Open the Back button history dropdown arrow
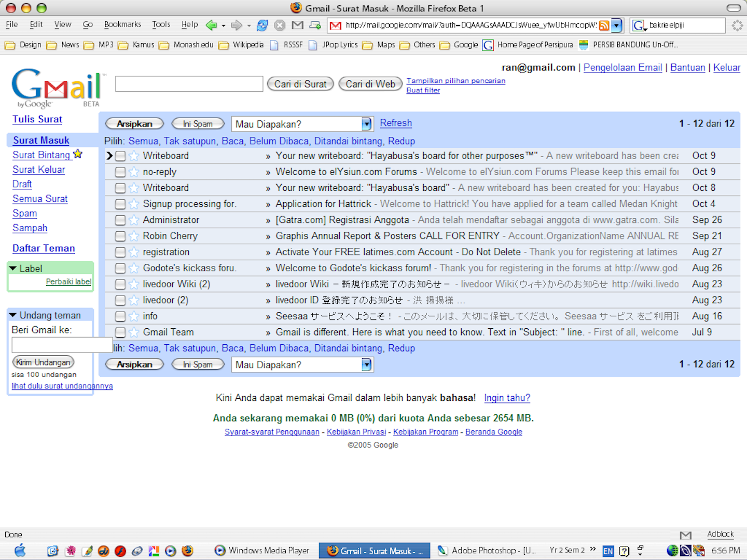The width and height of the screenshot is (747, 560). tap(223, 25)
